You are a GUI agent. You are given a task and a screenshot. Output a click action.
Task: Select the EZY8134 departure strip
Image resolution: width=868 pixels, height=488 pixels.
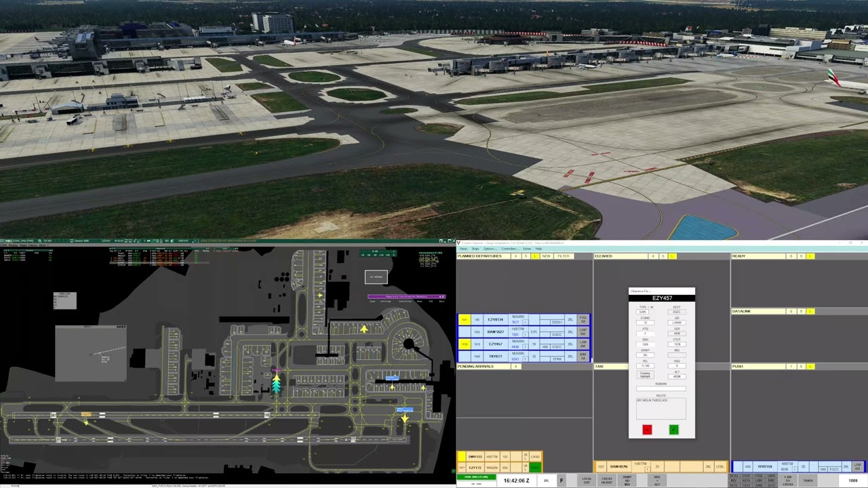click(524, 320)
